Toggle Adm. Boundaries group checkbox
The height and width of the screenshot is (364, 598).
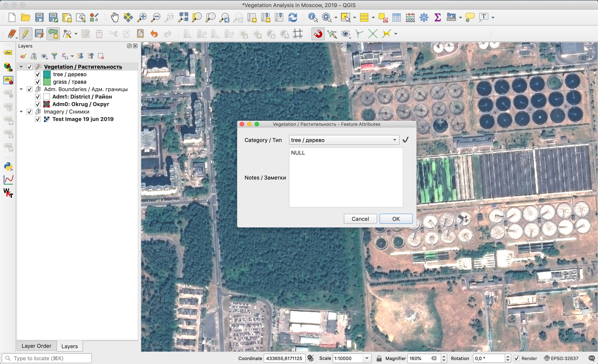29,89
